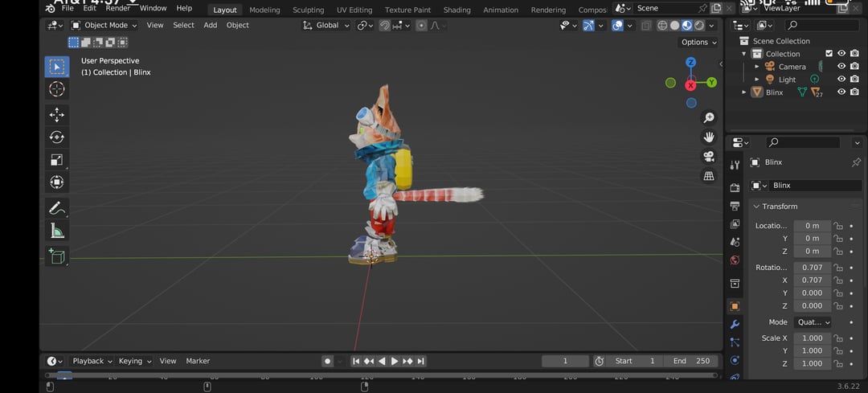Viewport: 868px width, 393px height.
Task: Hide the Camera object in outliner
Action: click(x=841, y=67)
